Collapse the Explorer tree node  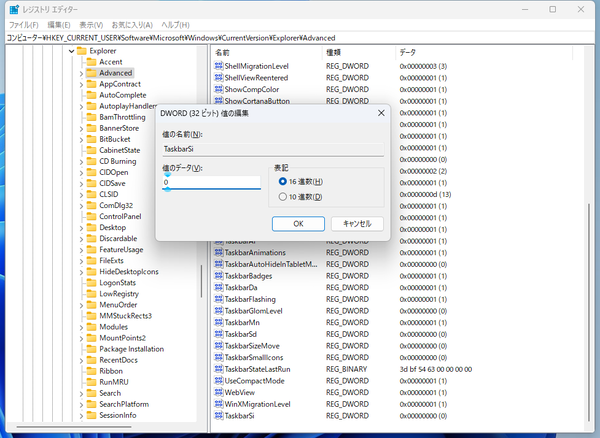(x=72, y=51)
